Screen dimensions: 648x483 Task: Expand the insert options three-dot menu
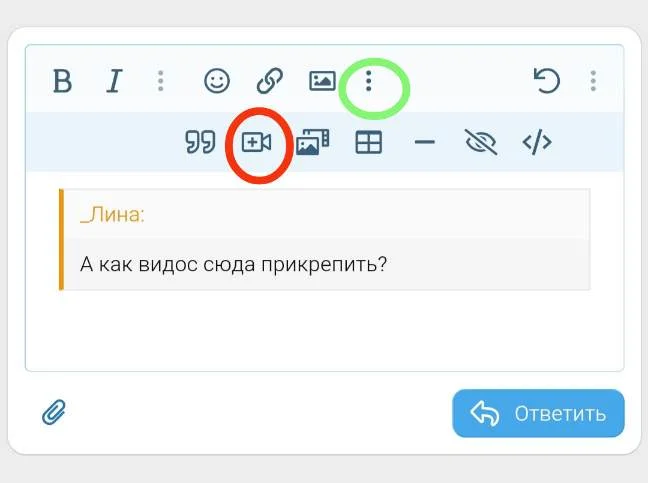[x=369, y=82]
